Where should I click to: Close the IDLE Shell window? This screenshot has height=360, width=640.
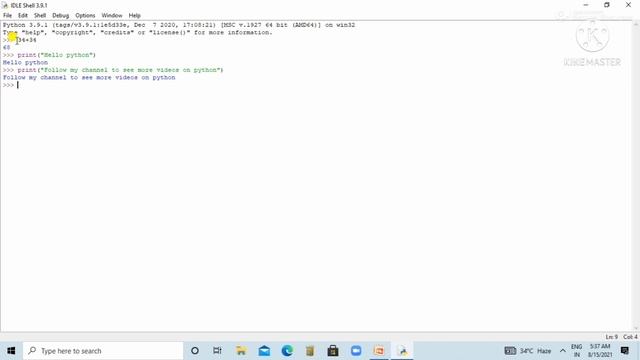629,5
